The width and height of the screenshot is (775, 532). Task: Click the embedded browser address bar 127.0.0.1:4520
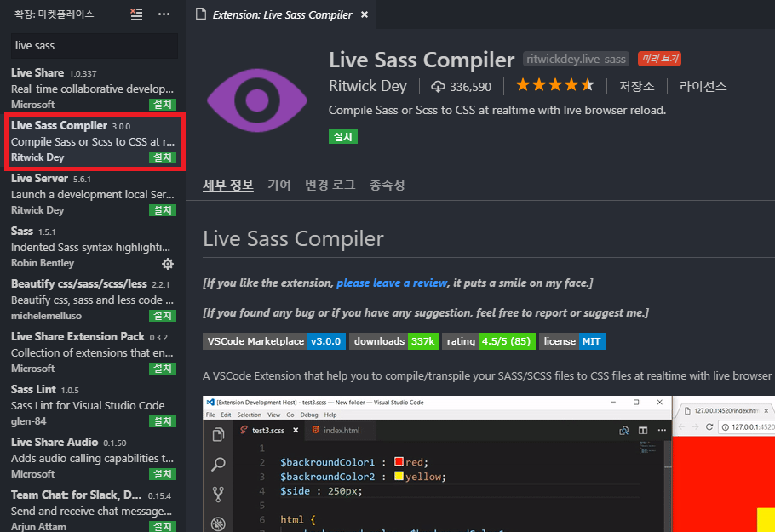pos(747,426)
